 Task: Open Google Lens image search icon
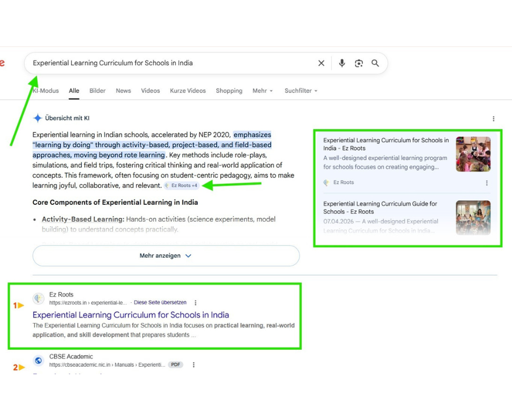click(x=358, y=63)
